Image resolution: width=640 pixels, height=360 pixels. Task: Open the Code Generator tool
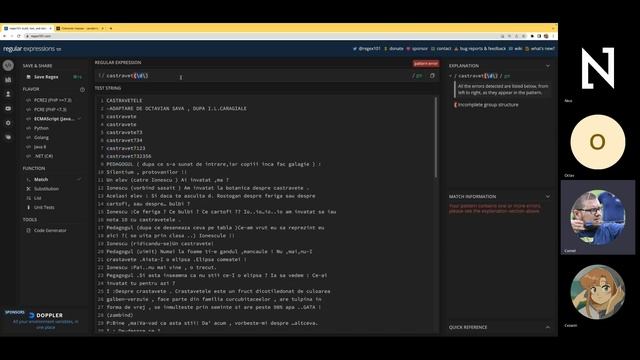click(x=46, y=230)
